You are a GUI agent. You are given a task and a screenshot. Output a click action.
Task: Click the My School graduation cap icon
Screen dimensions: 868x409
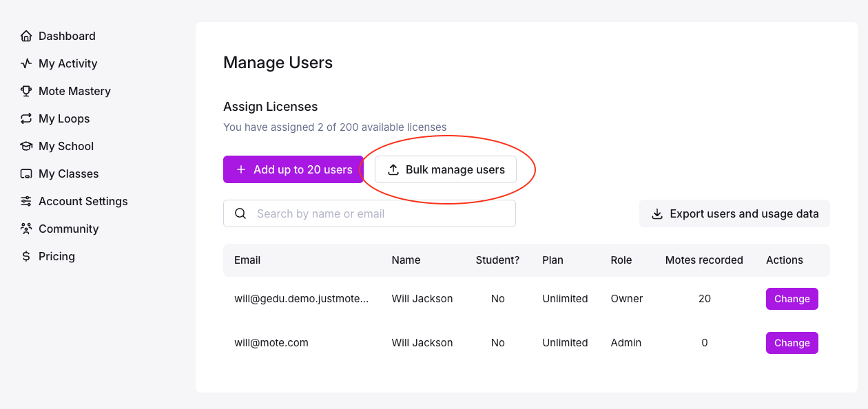26,146
